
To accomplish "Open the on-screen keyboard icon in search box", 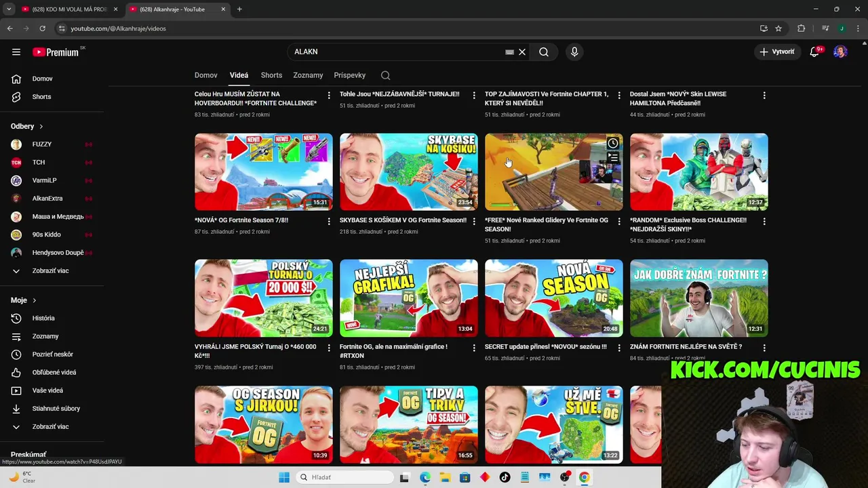I will coord(509,52).
